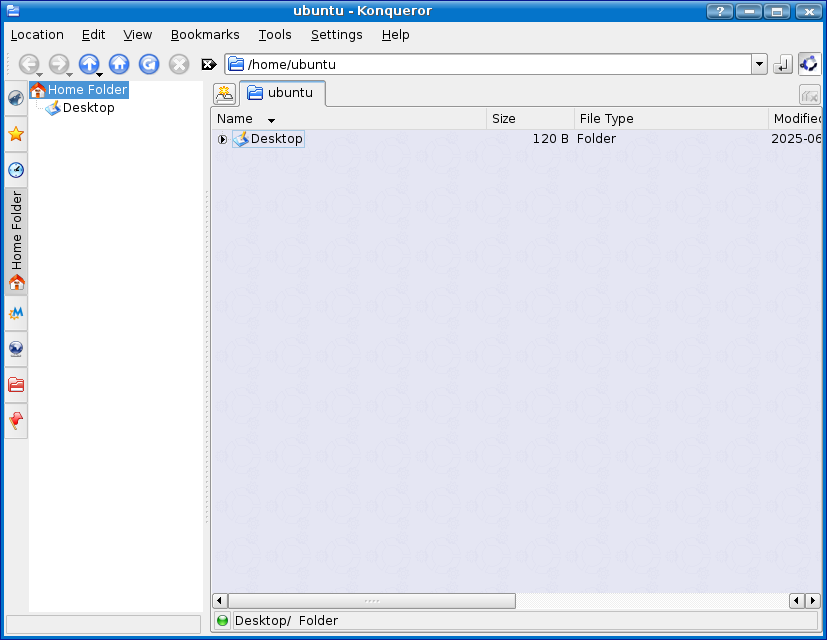
Task: Click the new tab button left of ubuntu tab
Action: 225,94
